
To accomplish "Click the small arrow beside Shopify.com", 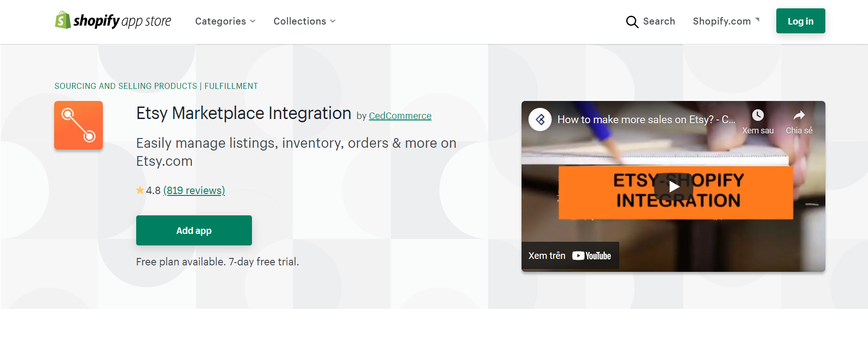I will (x=757, y=19).
